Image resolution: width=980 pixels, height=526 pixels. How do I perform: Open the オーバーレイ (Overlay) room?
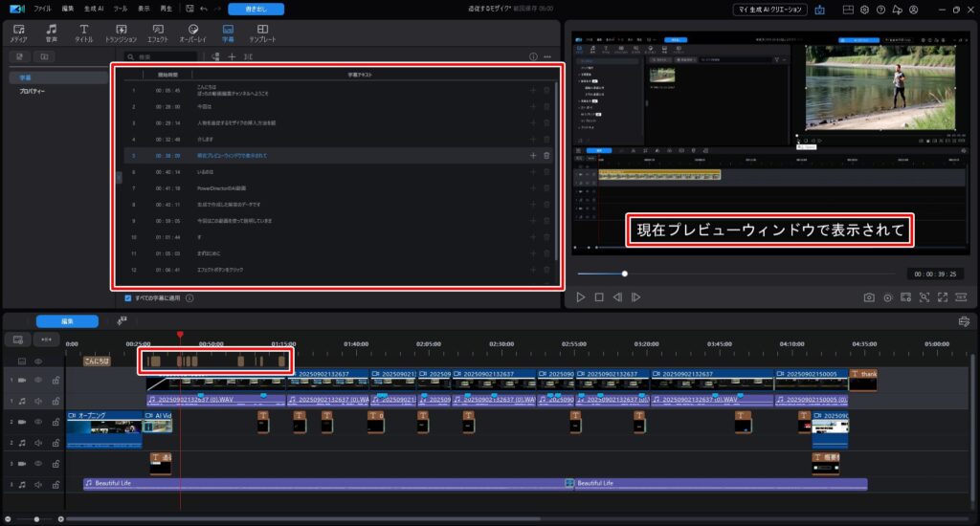193,34
